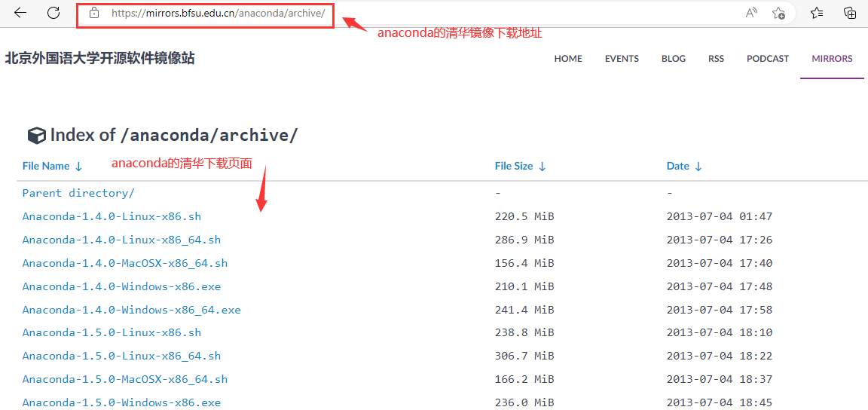Image resolution: width=868 pixels, height=410 pixels.
Task: Click the 北京外国语大学开源软件镜像站 site title
Action: point(99,58)
